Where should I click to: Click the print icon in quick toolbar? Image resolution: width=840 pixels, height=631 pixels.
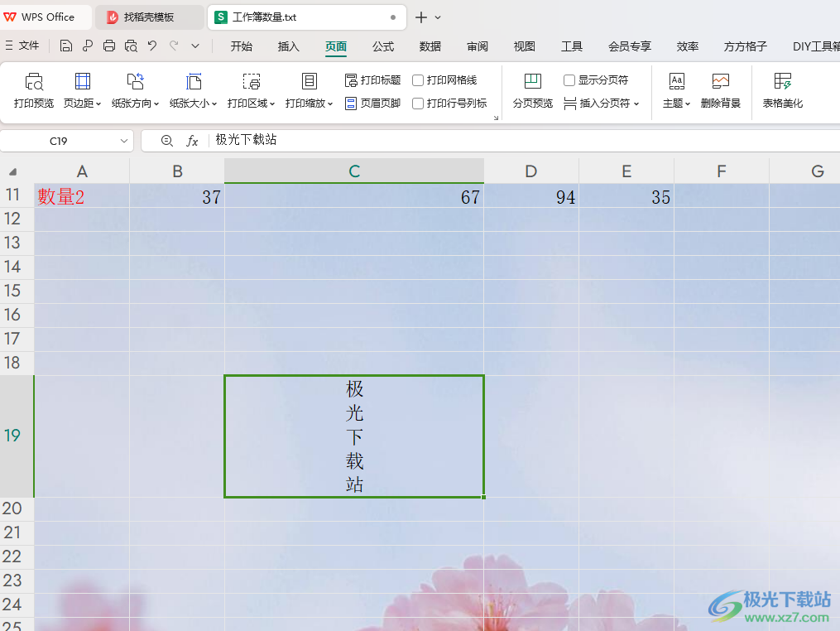click(x=109, y=46)
